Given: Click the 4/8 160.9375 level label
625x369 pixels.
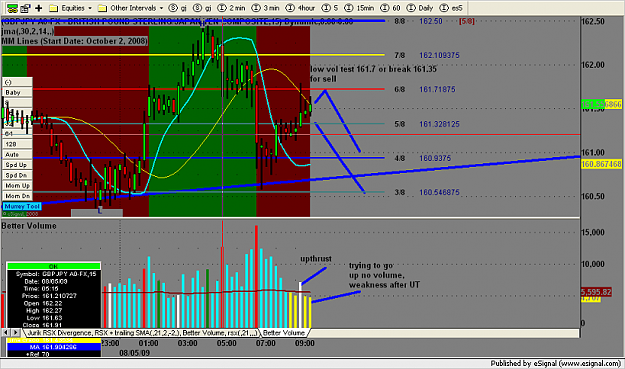Looking at the screenshot, I should (x=423, y=158).
